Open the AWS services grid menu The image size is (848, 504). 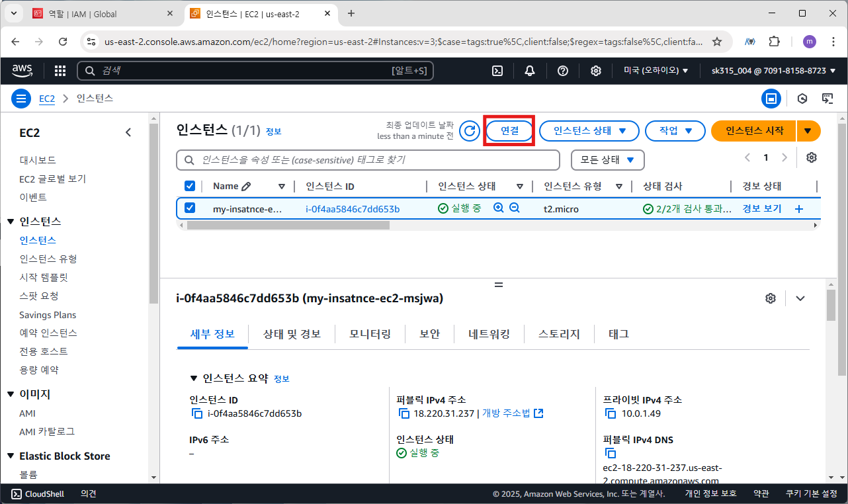click(x=60, y=71)
